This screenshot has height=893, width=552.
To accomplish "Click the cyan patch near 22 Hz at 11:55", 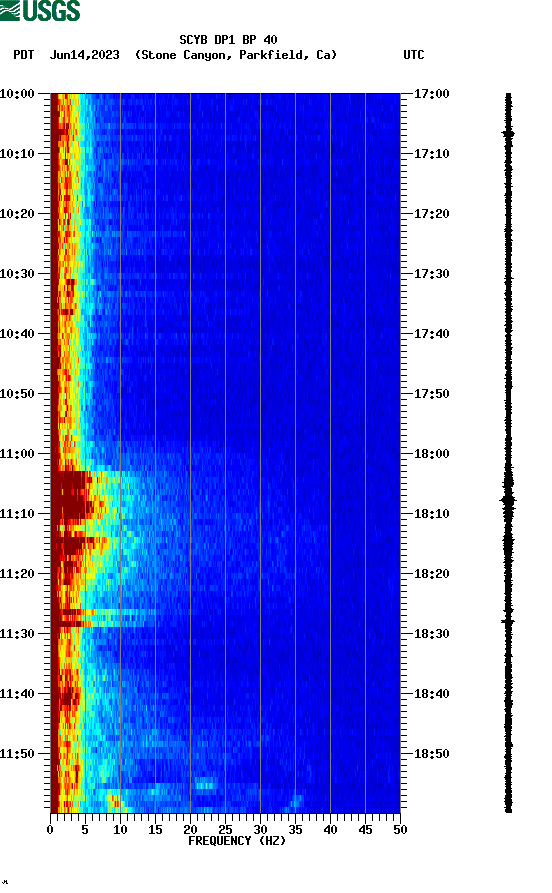I will [x=206, y=784].
